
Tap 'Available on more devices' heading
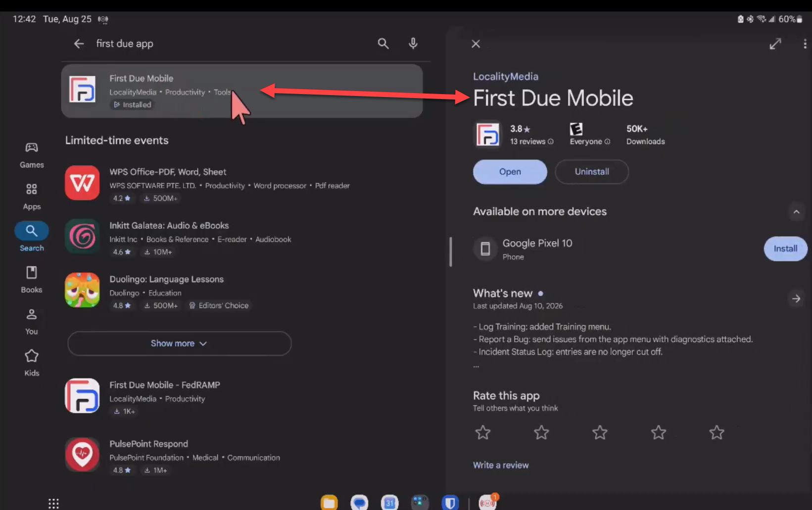click(x=540, y=211)
